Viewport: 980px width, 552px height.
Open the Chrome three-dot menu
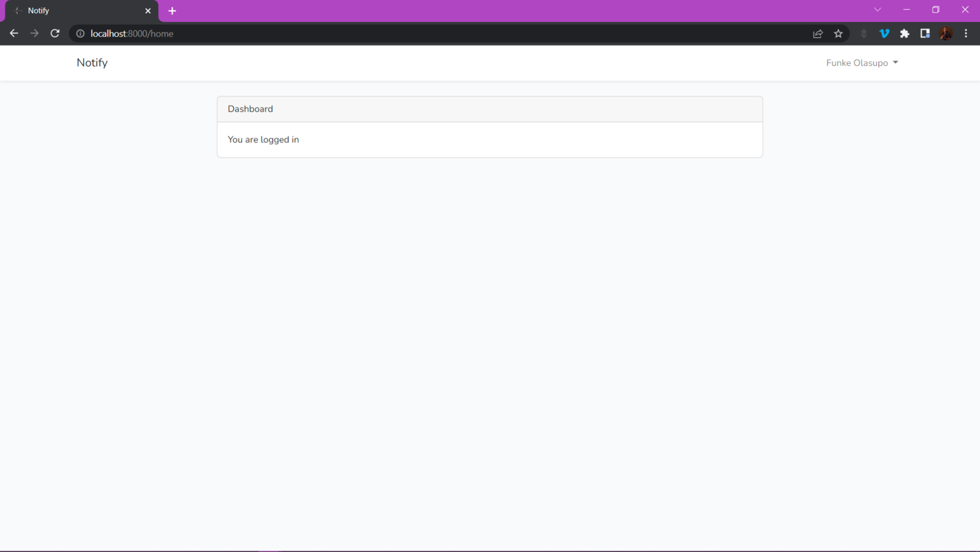point(966,34)
